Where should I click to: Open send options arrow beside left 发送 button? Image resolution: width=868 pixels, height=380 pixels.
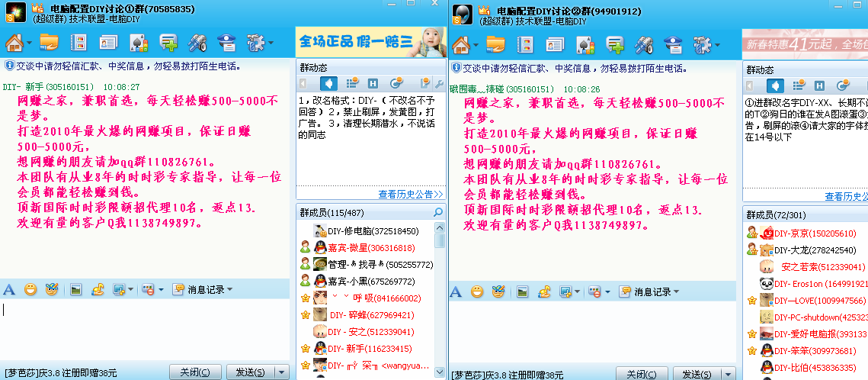pyautogui.click(x=282, y=372)
